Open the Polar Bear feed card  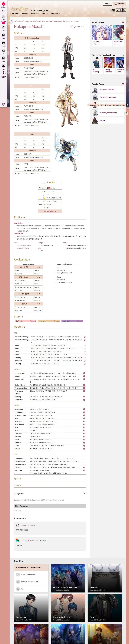point(105,578)
